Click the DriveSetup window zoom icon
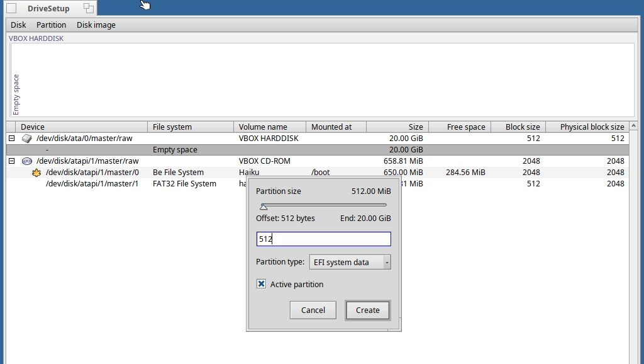 coord(89,8)
